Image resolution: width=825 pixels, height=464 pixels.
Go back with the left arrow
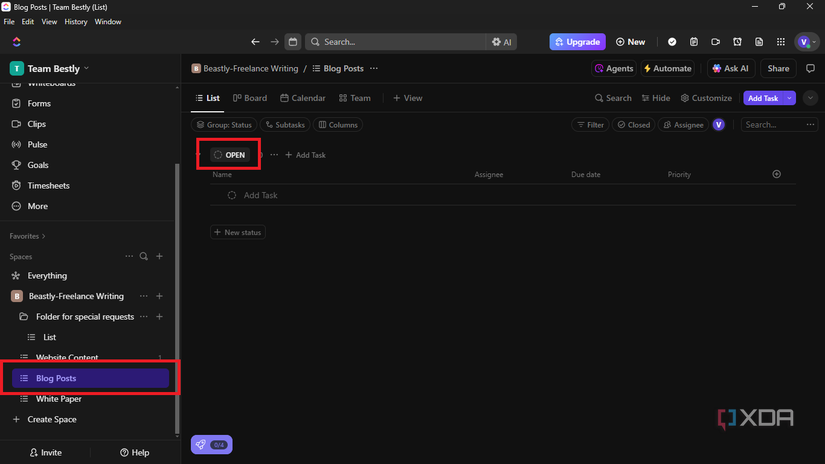click(255, 42)
